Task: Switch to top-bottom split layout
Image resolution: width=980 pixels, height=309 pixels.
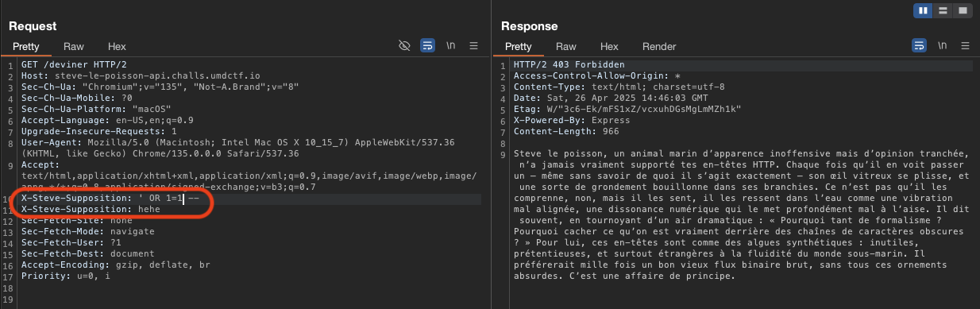Action: click(943, 10)
